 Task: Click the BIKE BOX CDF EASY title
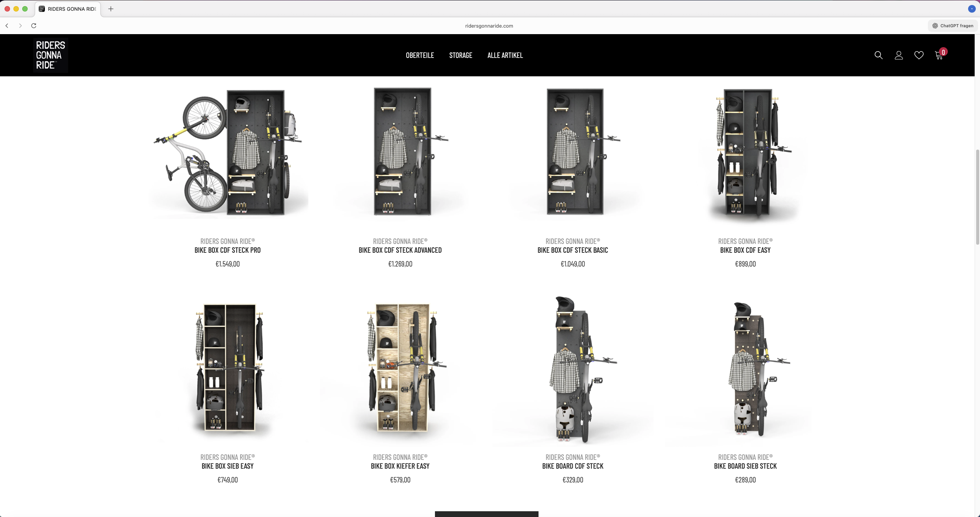tap(745, 250)
